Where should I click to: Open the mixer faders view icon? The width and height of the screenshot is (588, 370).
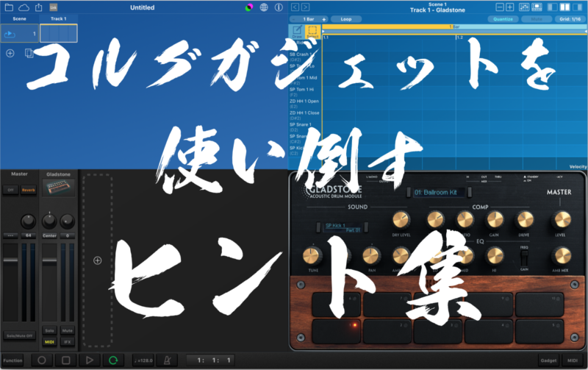(x=524, y=7)
